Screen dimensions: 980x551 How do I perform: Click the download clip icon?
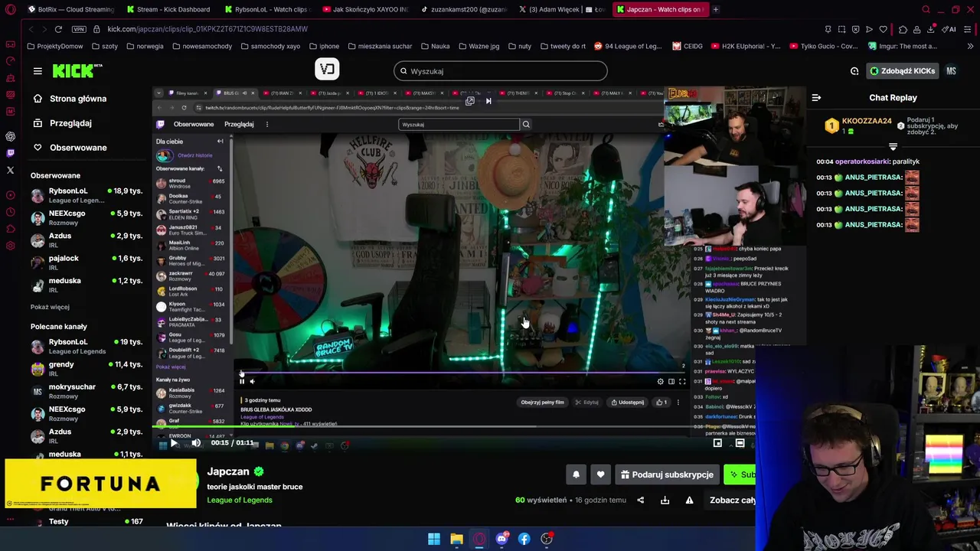[x=665, y=500]
